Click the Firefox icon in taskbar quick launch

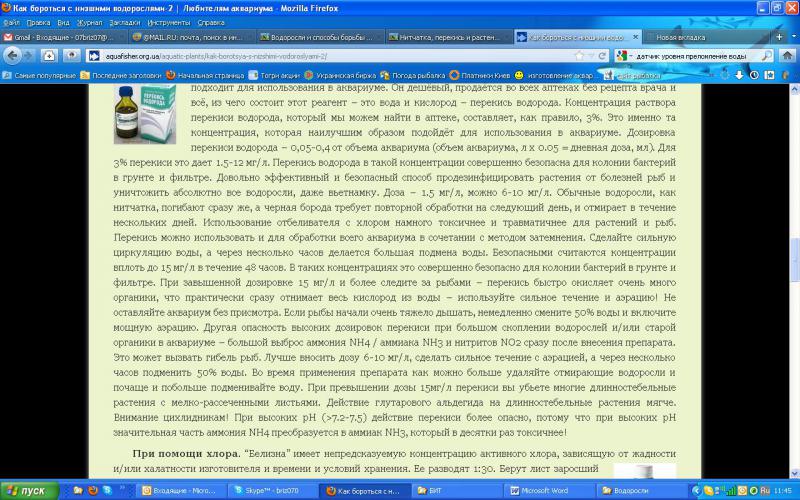pyautogui.click(x=92, y=491)
